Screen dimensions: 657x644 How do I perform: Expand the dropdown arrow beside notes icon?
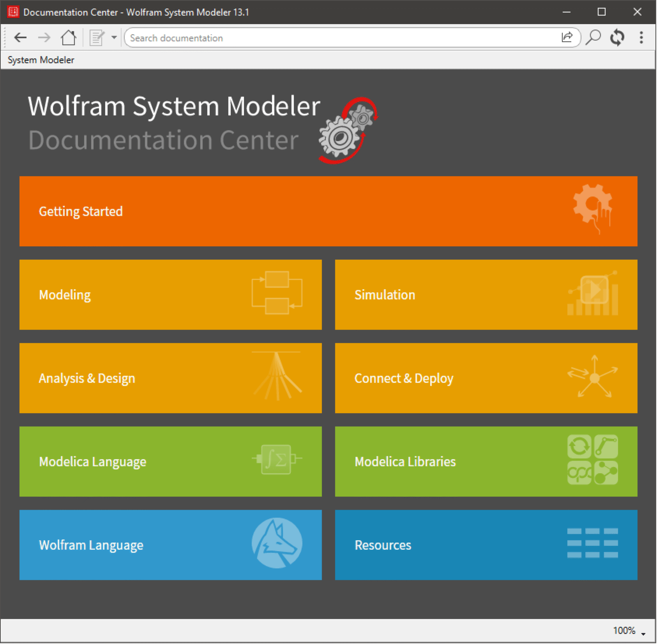click(x=114, y=38)
